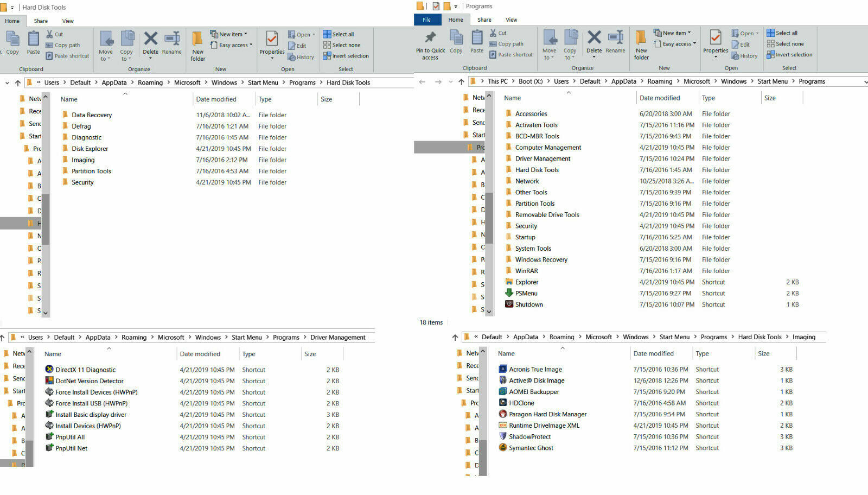Select Install Basic display driver shortcut

point(91,415)
